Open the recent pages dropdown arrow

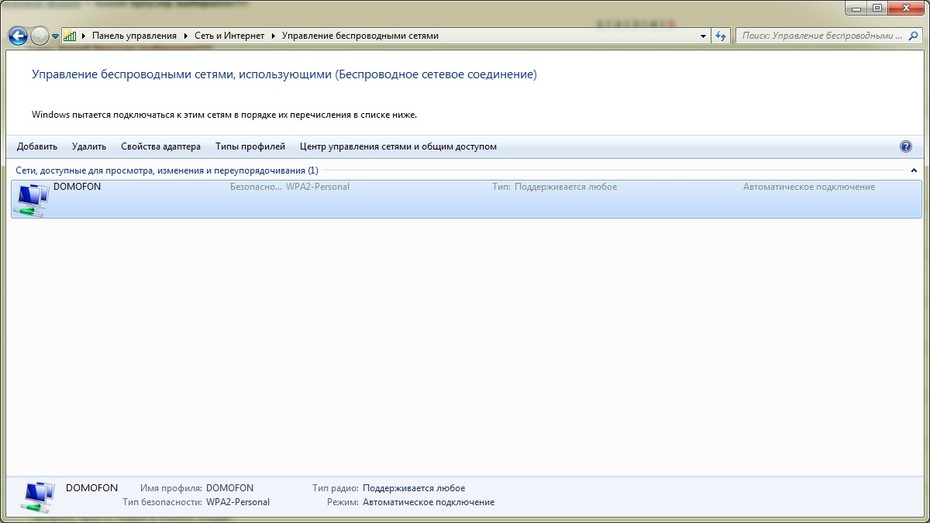click(x=55, y=36)
